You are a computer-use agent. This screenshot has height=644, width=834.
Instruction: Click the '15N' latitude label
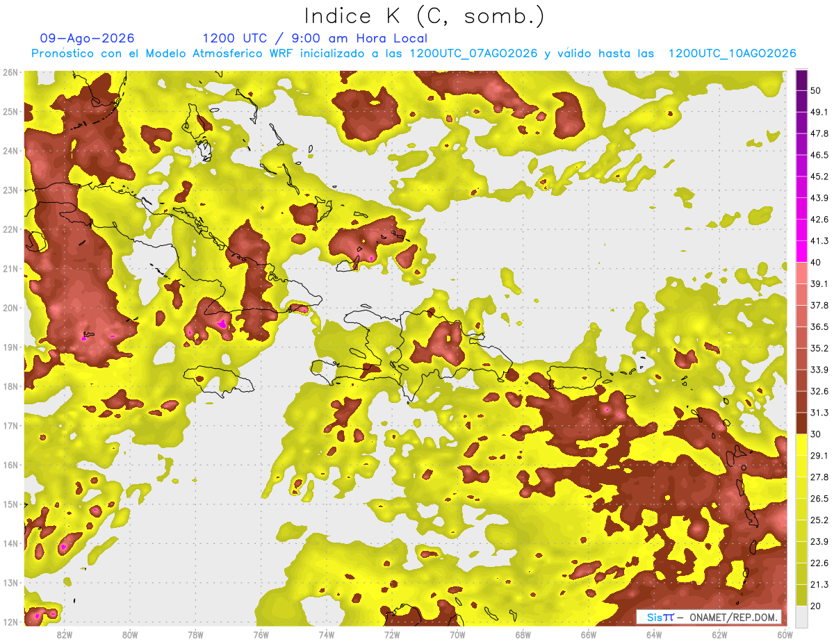pos(10,504)
